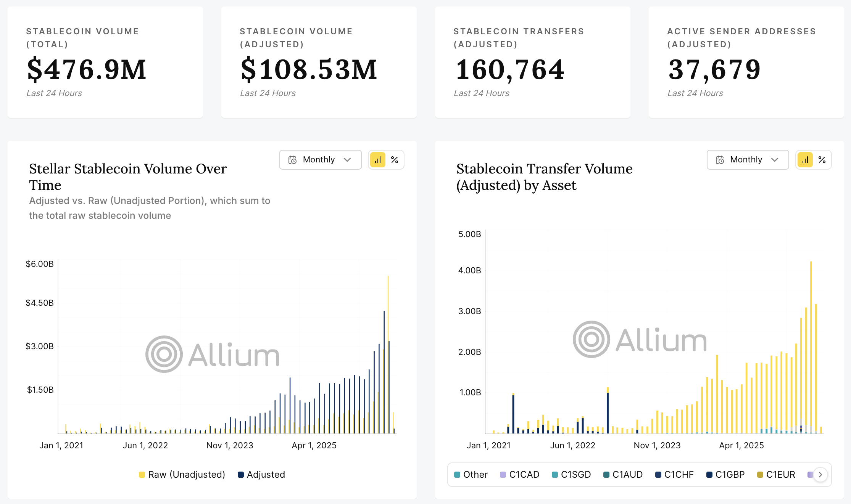Toggle Adjusted series in legend
Image resolution: width=851 pixels, height=504 pixels.
(x=261, y=475)
